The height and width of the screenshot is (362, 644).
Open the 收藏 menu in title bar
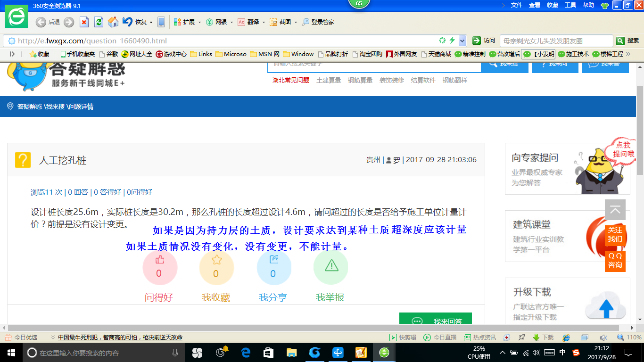[x=553, y=5]
